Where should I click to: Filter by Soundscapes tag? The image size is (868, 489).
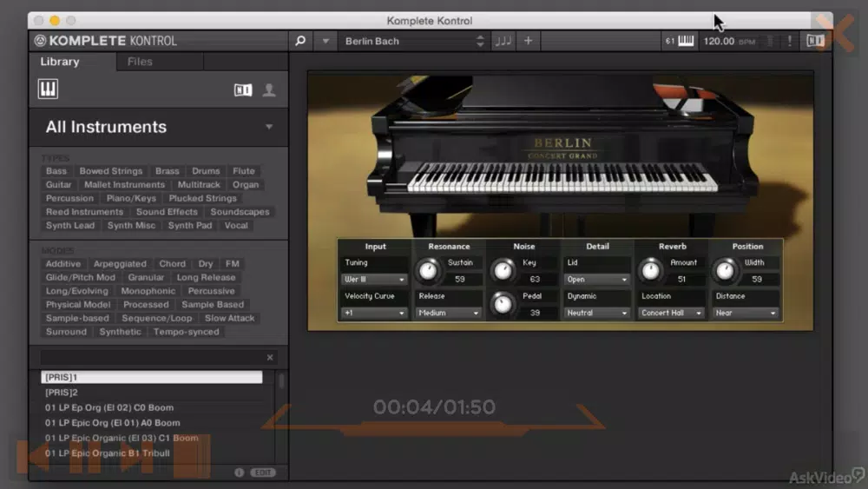click(x=240, y=212)
